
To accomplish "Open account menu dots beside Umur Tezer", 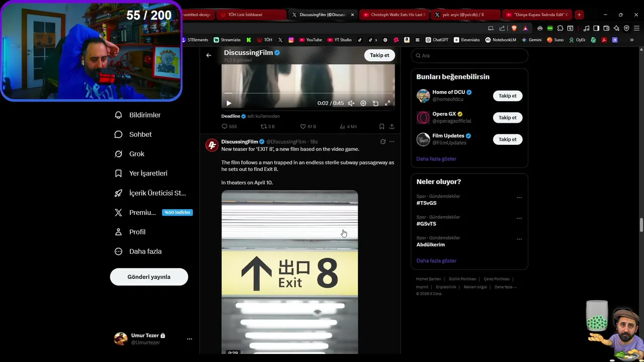I will (x=190, y=339).
